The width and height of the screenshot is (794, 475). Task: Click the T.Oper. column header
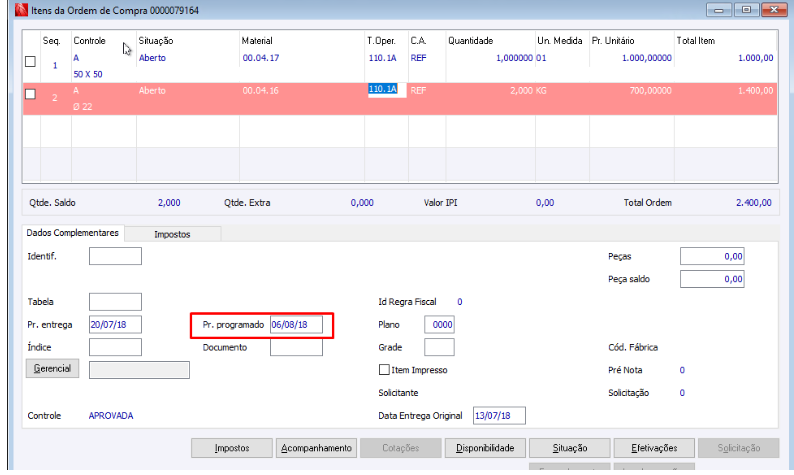381,41
